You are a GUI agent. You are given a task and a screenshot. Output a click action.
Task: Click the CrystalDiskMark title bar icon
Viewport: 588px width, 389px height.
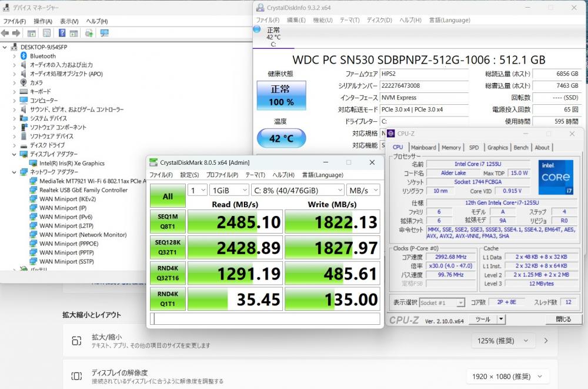(x=153, y=162)
